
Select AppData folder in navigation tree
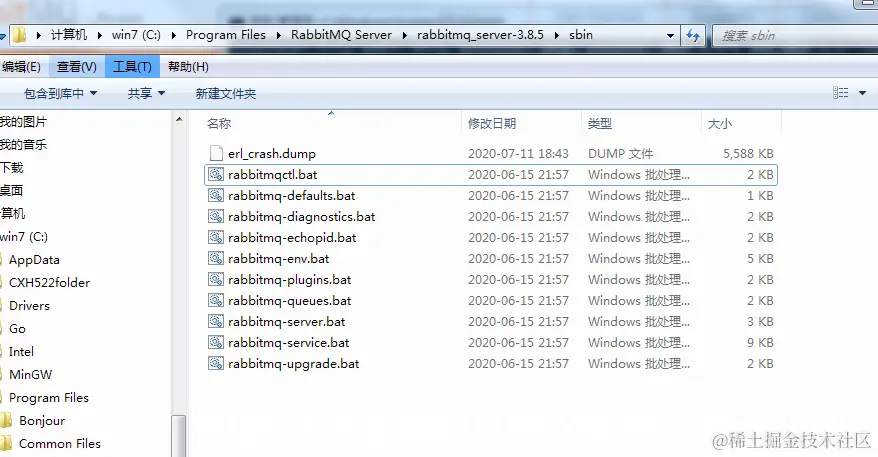click(x=34, y=260)
